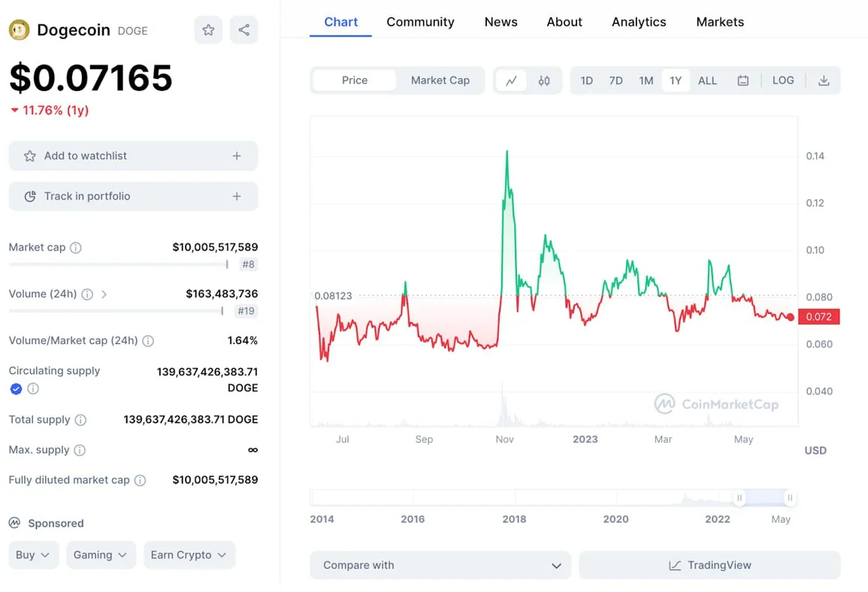
Task: Open Compare with dropdown
Action: pyautogui.click(x=440, y=566)
